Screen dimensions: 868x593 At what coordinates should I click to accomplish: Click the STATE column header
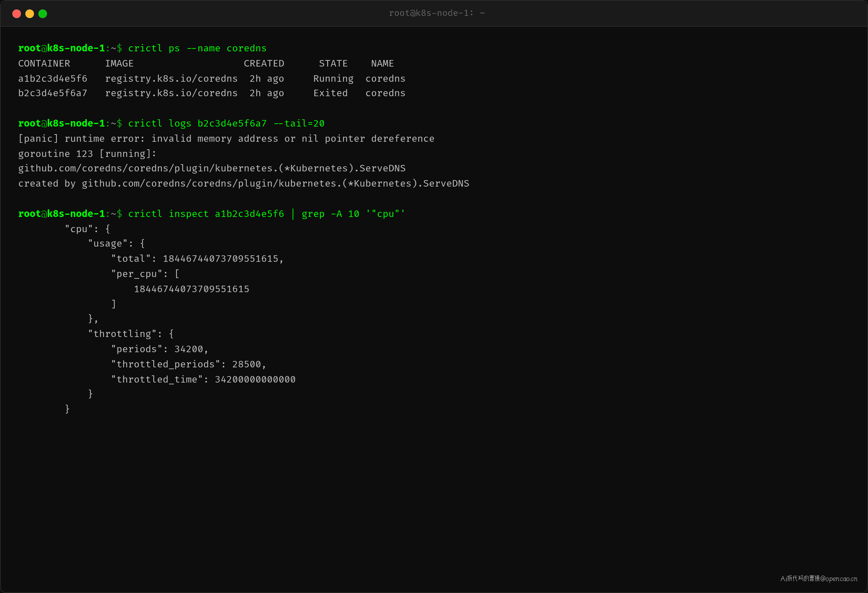tap(333, 64)
